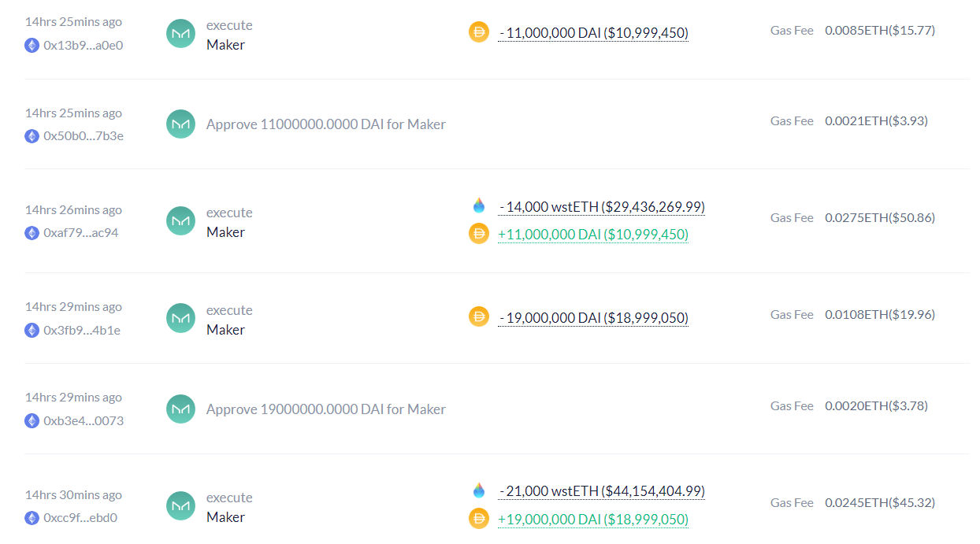The width and height of the screenshot is (980, 544).
Task: Click the green DAI icon for +11,000,000 DAI
Action: pyautogui.click(x=479, y=234)
